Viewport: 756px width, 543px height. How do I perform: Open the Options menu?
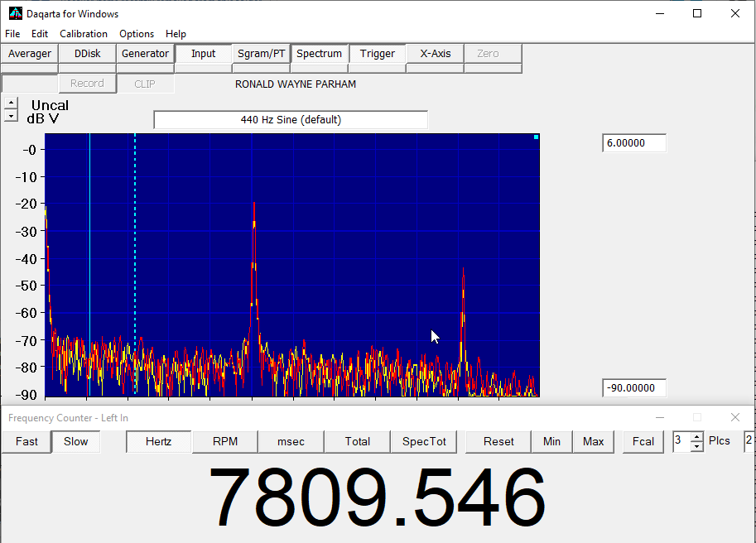[x=137, y=34]
